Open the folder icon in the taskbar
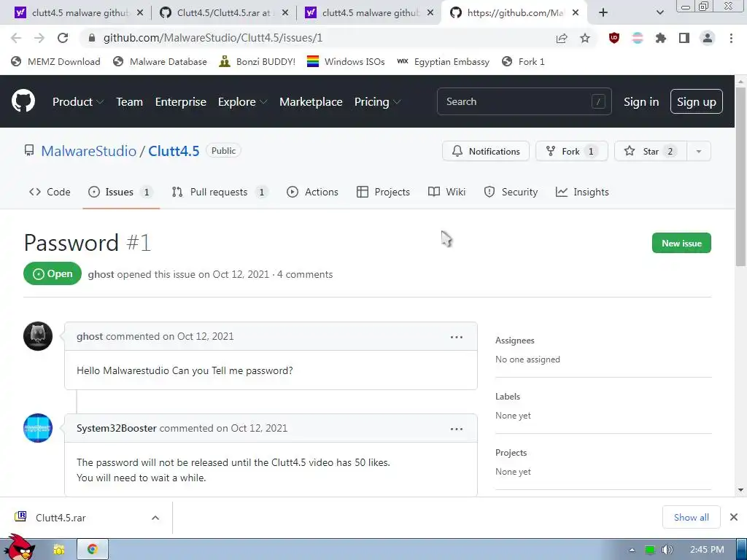The height and width of the screenshot is (560, 747). [58, 550]
